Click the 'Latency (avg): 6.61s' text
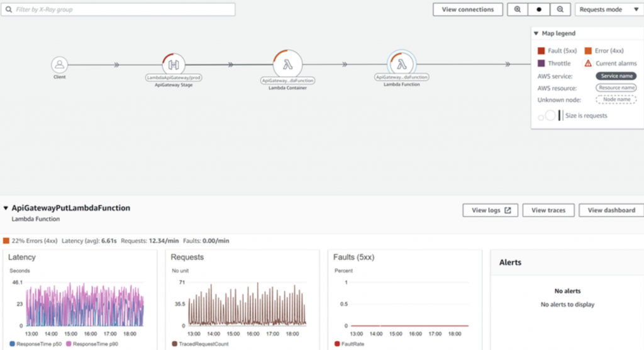644x350 pixels. click(x=89, y=241)
